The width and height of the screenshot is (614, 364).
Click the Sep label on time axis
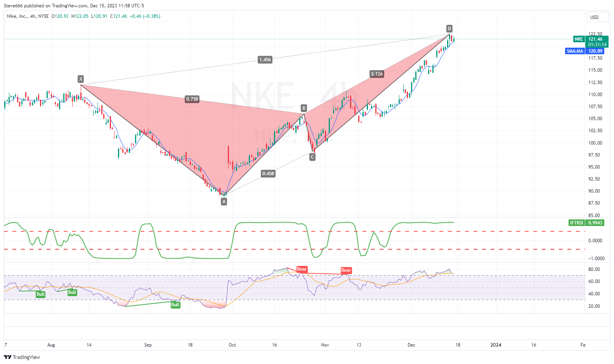point(148,345)
